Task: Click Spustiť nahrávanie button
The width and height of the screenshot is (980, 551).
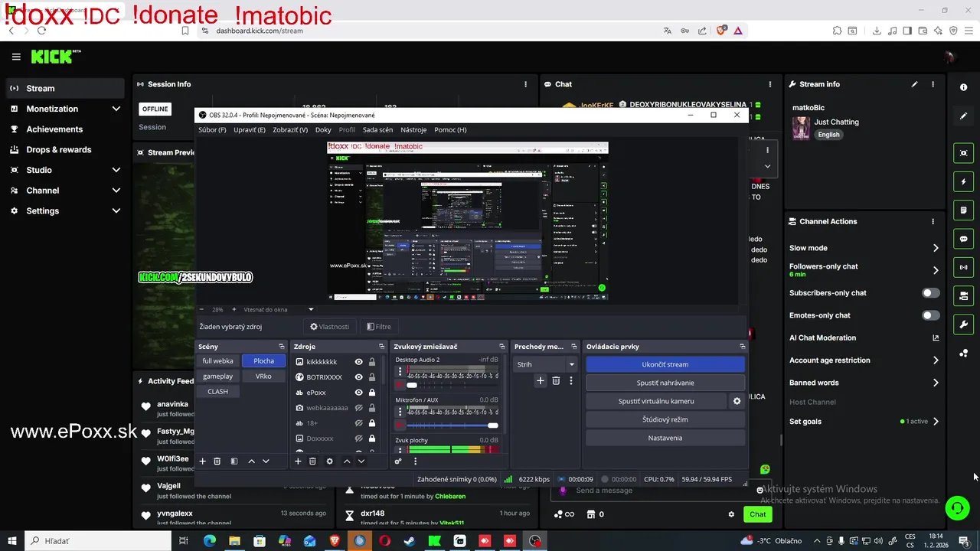Action: point(665,383)
